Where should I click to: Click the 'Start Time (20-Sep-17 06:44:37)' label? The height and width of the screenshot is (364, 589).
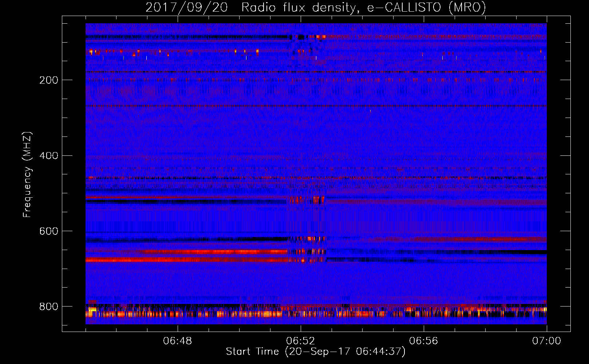pyautogui.click(x=316, y=351)
